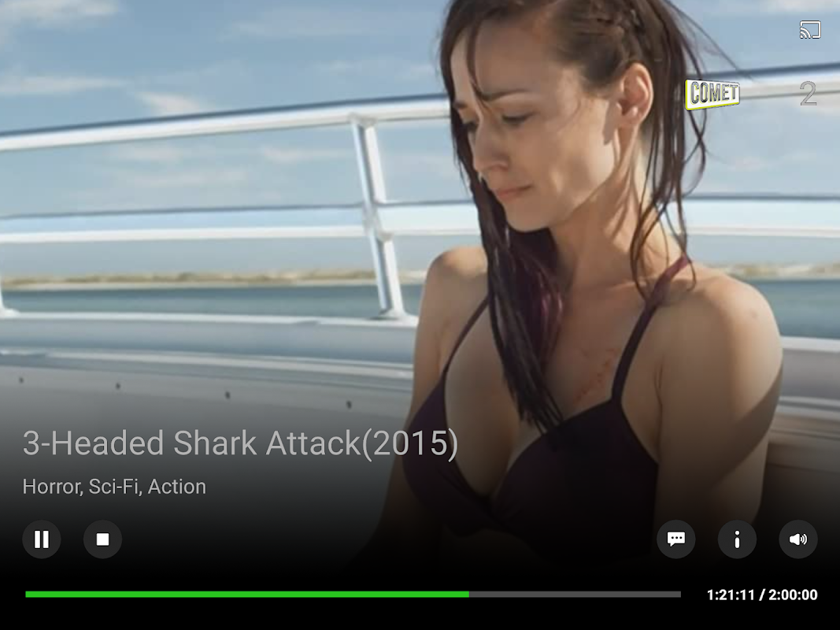Click the elapsed time 1:21:11
The width and height of the screenshot is (840, 630).
(731, 595)
